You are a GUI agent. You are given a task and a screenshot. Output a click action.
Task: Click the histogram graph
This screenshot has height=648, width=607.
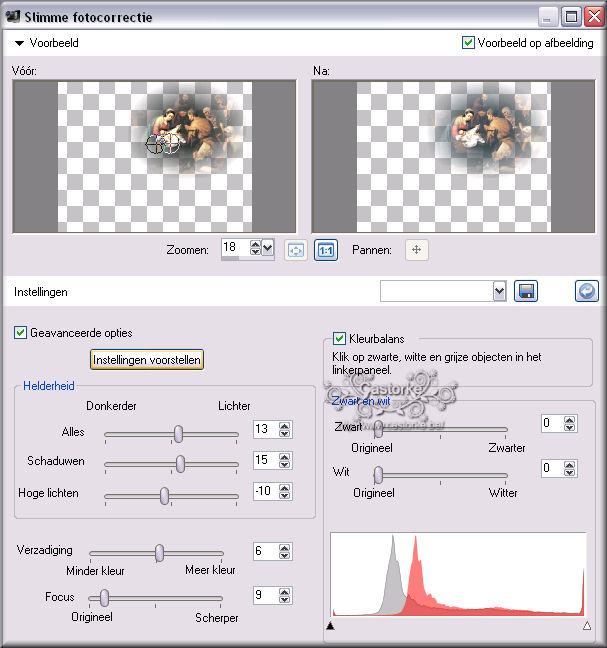tap(458, 574)
